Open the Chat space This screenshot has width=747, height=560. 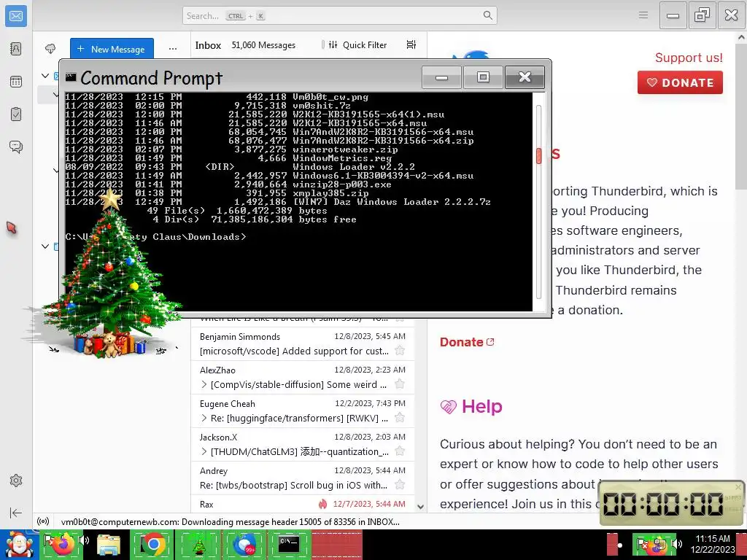pos(16,147)
